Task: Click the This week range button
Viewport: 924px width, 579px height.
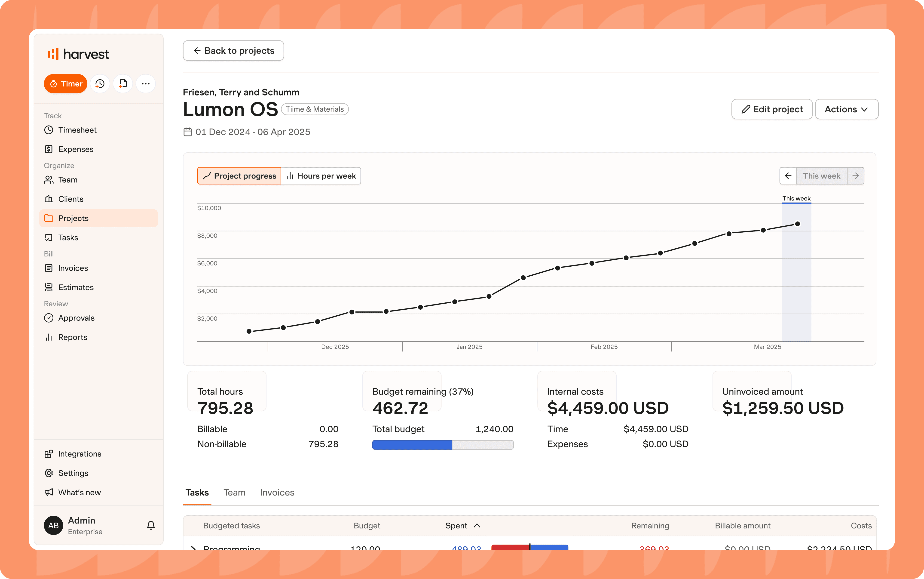Action: (x=821, y=176)
